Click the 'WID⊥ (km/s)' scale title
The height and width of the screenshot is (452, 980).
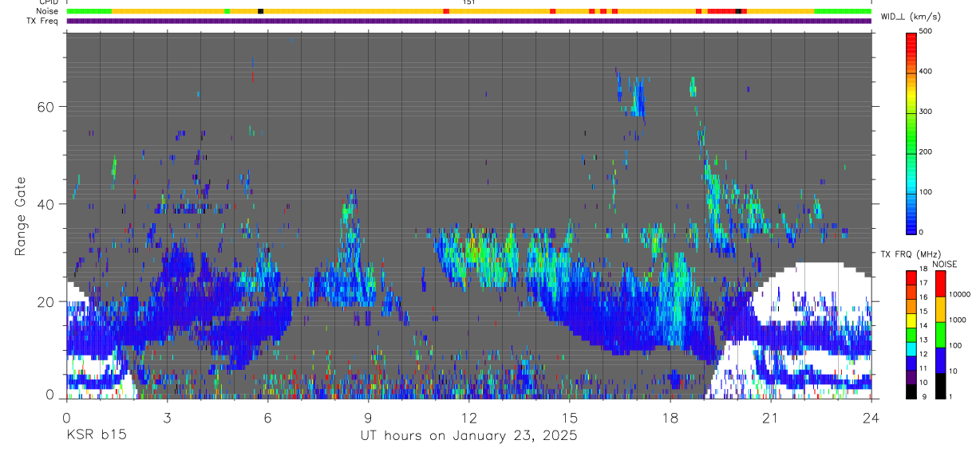pyautogui.click(x=910, y=17)
